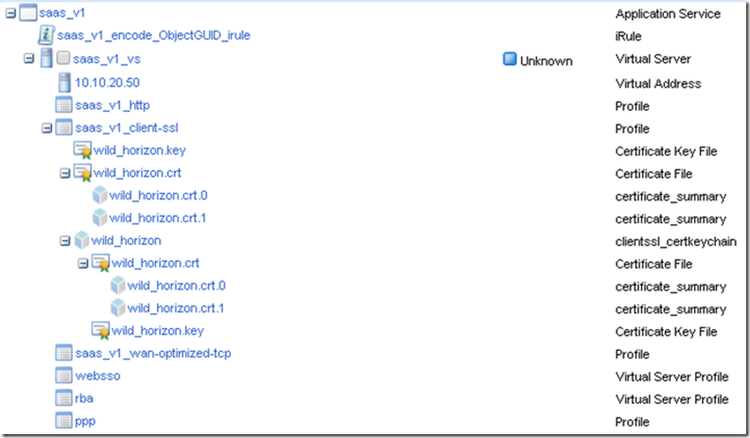The height and width of the screenshot is (438, 750).
Task: Click the profile icon beside saas_v1_http
Action: (x=64, y=105)
